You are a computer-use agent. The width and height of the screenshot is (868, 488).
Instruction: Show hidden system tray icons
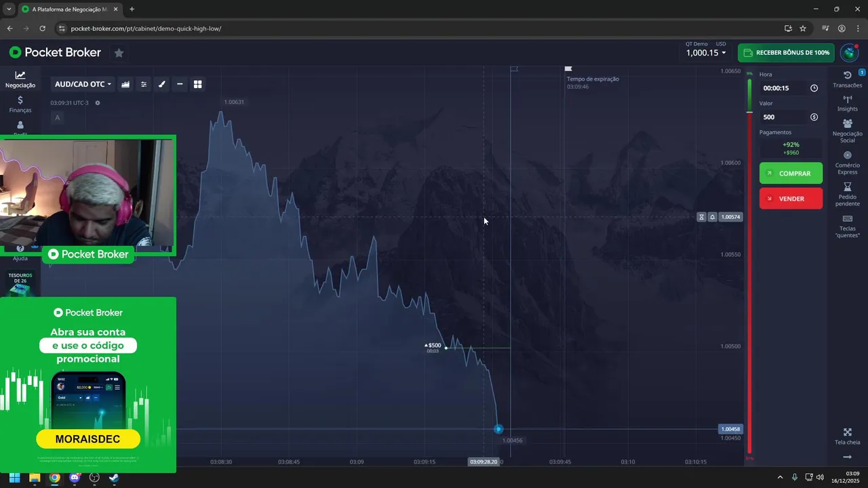click(x=780, y=477)
